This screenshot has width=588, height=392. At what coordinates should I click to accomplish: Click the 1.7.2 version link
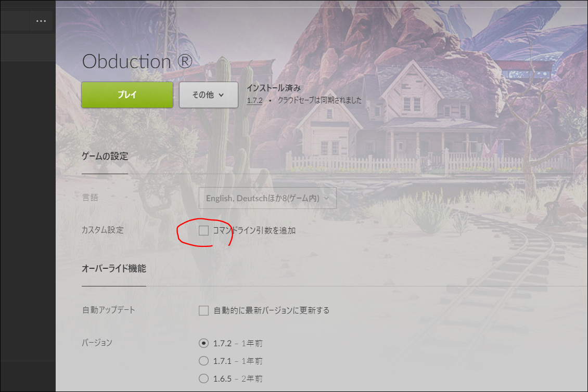click(x=254, y=100)
